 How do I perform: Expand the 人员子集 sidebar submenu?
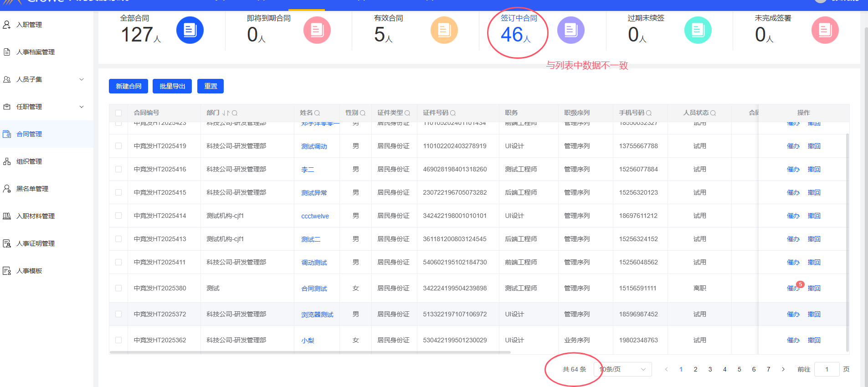point(82,79)
